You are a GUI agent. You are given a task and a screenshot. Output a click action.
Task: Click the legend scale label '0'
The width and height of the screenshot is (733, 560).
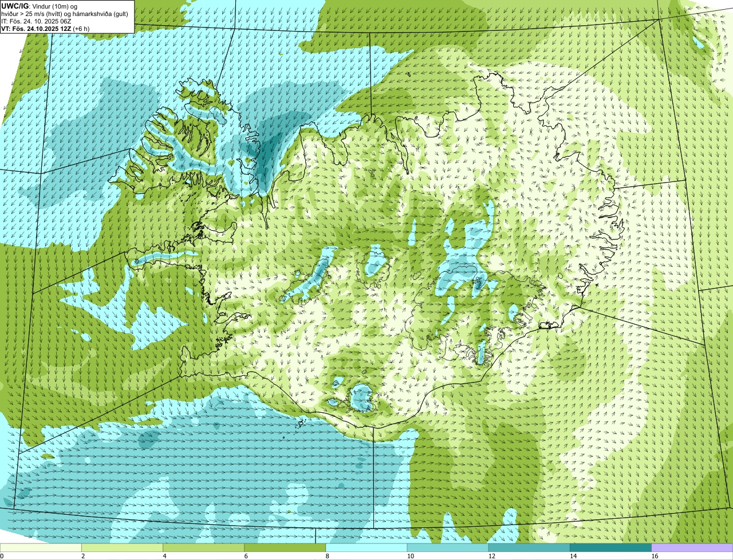(2, 556)
